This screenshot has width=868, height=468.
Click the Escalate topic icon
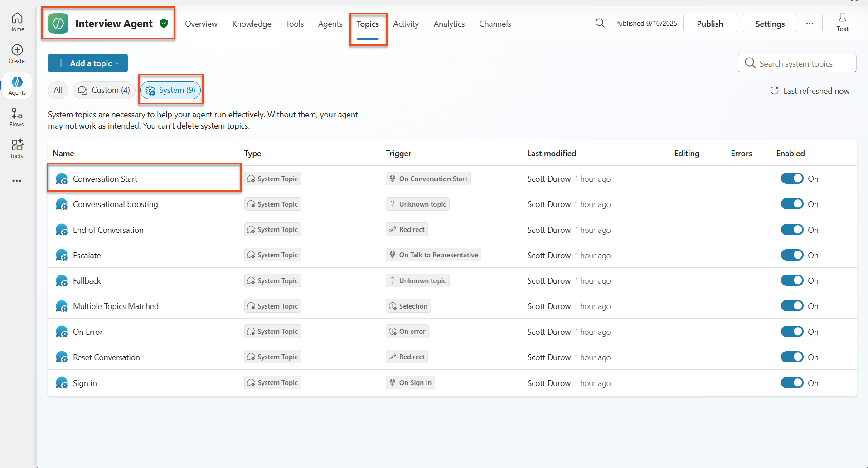click(x=62, y=256)
